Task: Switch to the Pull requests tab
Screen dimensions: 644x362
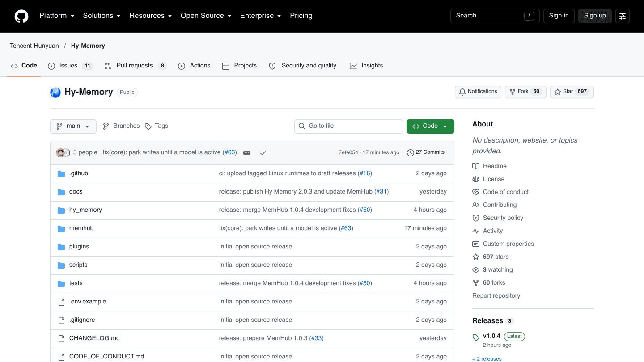Action: (x=136, y=66)
